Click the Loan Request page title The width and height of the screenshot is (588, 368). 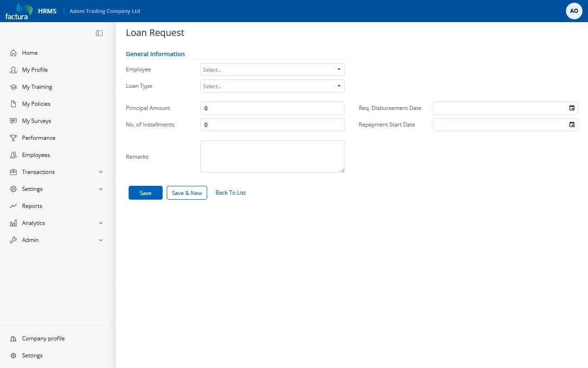coord(155,33)
